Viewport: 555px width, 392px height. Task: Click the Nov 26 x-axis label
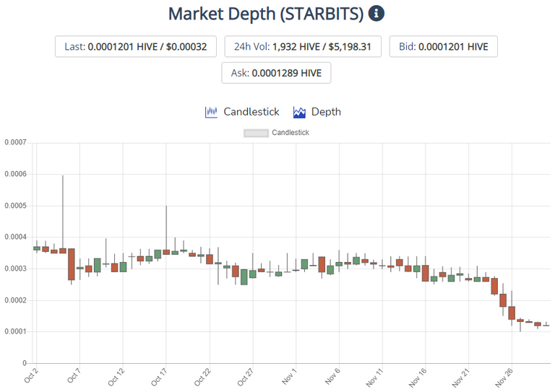click(x=504, y=377)
